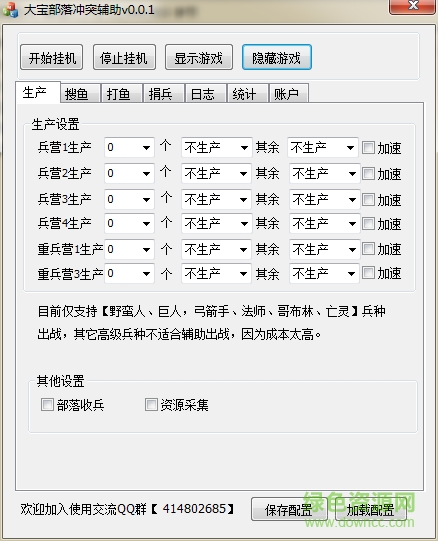The height and width of the screenshot is (541, 438).
Task: Open the 统计 tab
Action: click(x=248, y=94)
